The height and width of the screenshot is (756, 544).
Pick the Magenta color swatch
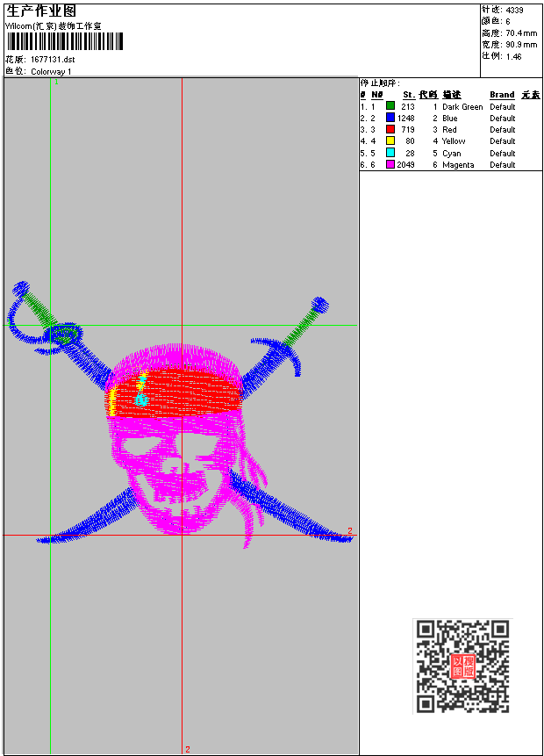pyautogui.click(x=390, y=164)
